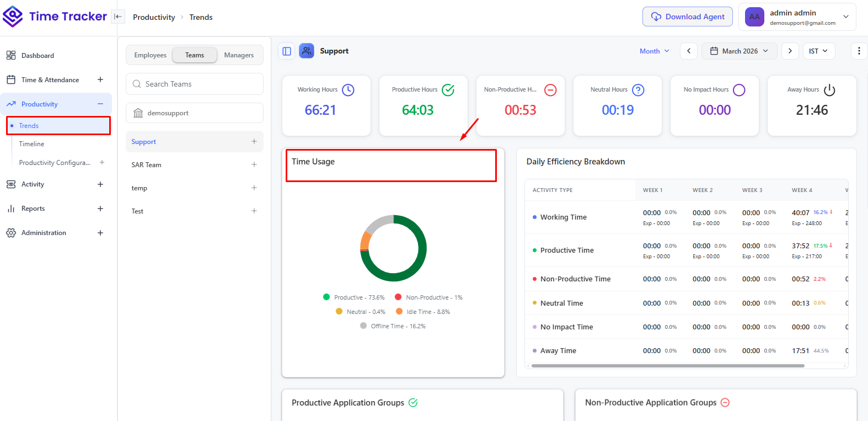Click the Non-Productive Application Groups minus icon
This screenshot has height=421, width=868.
[725, 403]
